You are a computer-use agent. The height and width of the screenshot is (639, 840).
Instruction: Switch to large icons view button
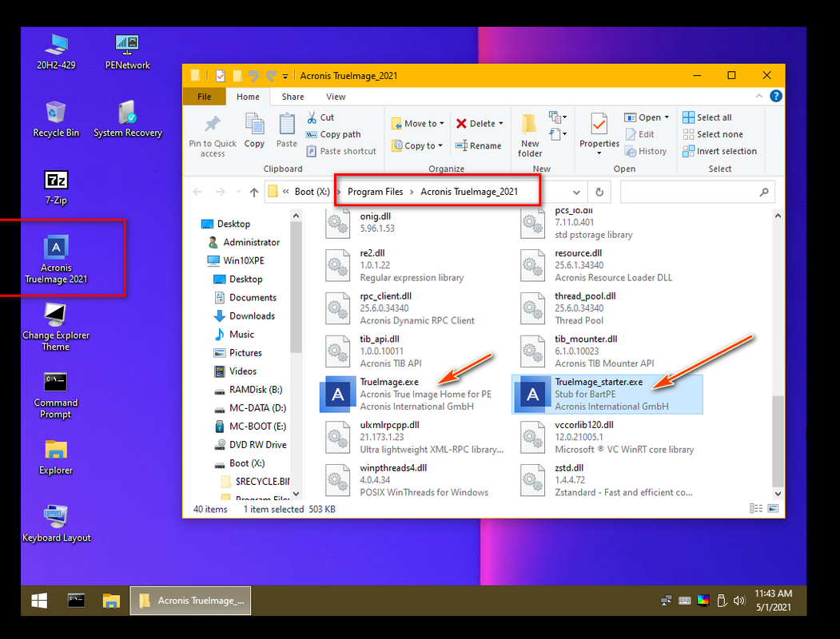coord(773,509)
